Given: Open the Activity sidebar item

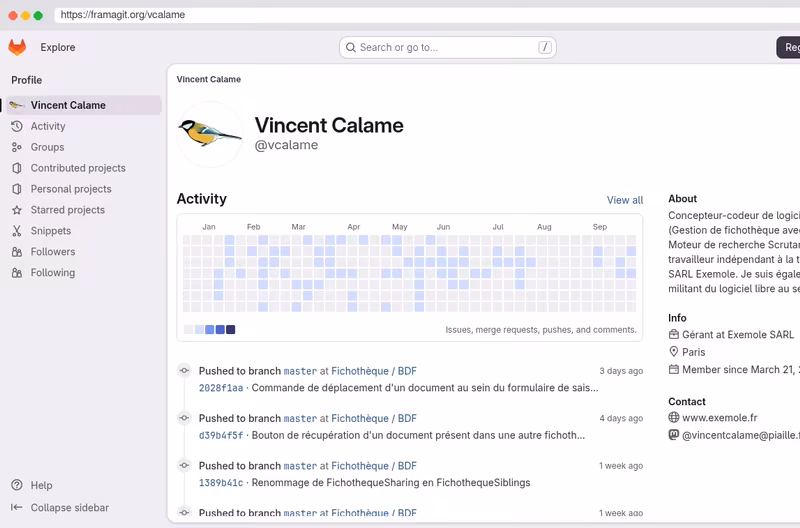Looking at the screenshot, I should tap(84, 126).
